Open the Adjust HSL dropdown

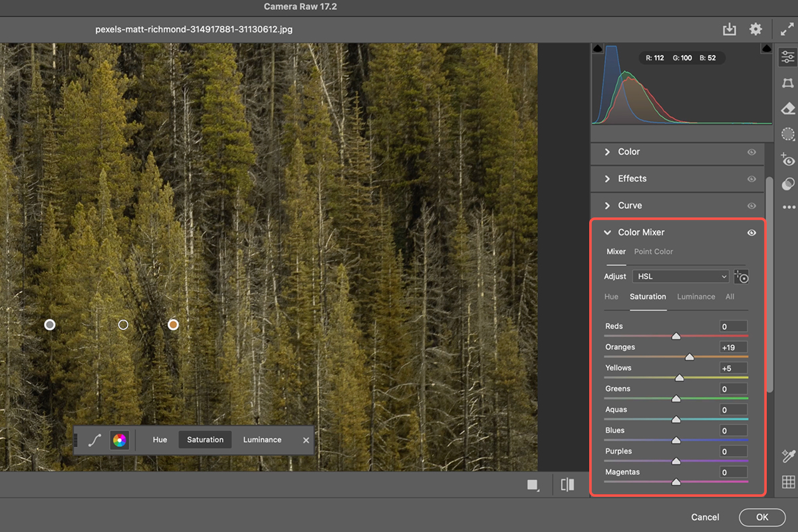tap(681, 277)
